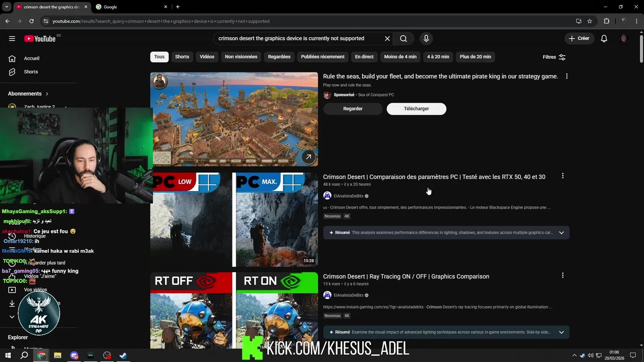
Task: Open File Explorer from the taskbar
Action: pyautogui.click(x=57, y=355)
